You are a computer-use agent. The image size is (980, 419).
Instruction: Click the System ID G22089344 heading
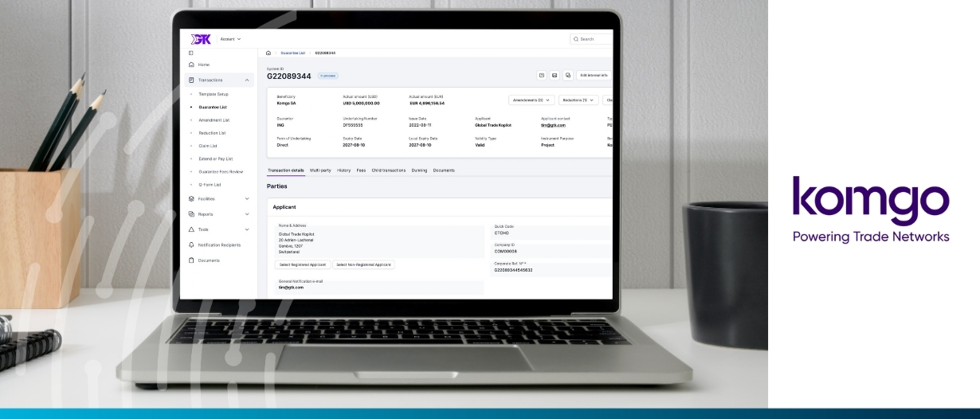289,76
